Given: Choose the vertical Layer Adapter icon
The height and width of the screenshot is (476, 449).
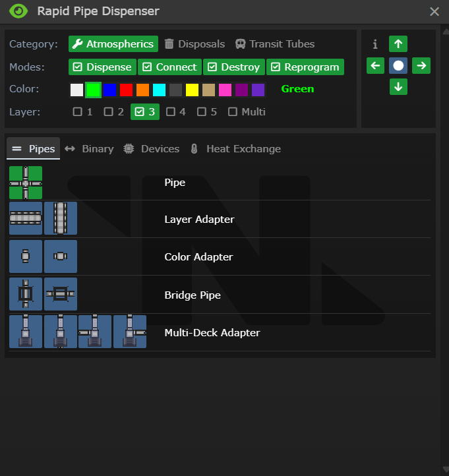Looking at the screenshot, I should click(61, 218).
